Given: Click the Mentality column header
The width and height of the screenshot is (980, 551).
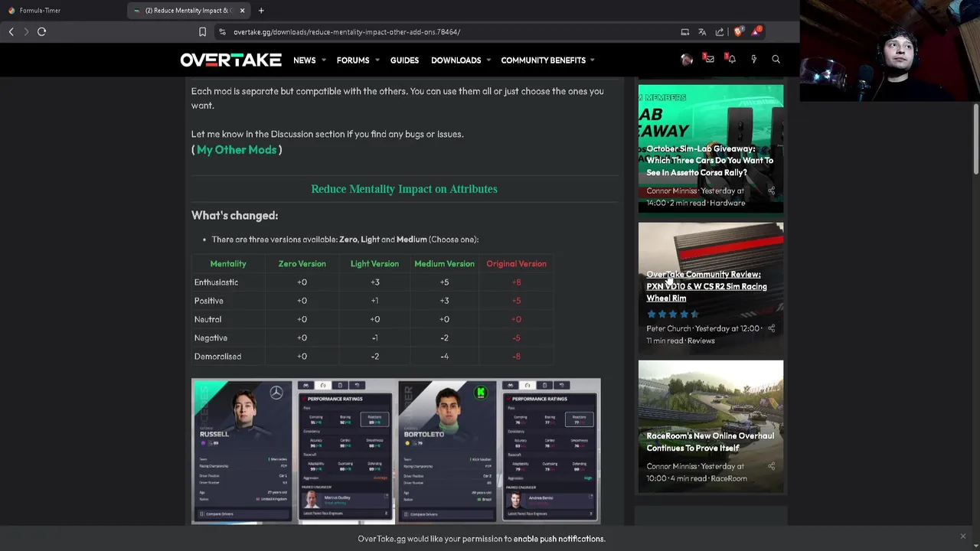Looking at the screenshot, I should pos(228,264).
